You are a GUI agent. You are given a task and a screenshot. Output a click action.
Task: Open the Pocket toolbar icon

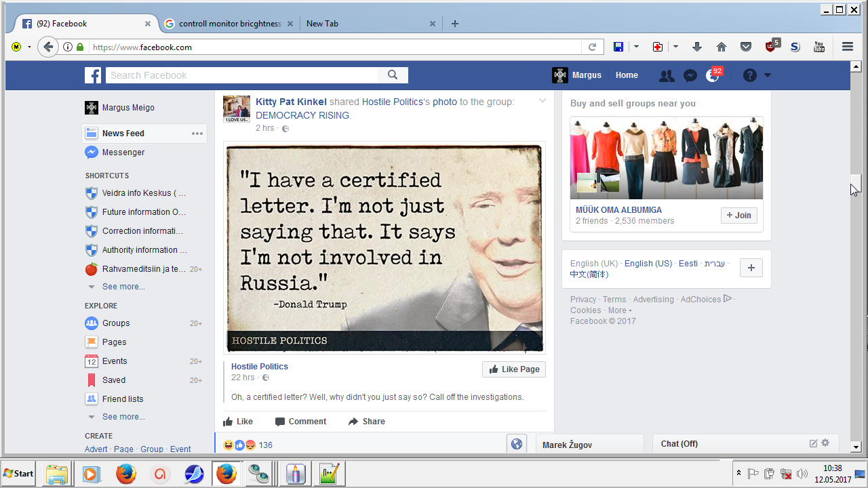[746, 47]
